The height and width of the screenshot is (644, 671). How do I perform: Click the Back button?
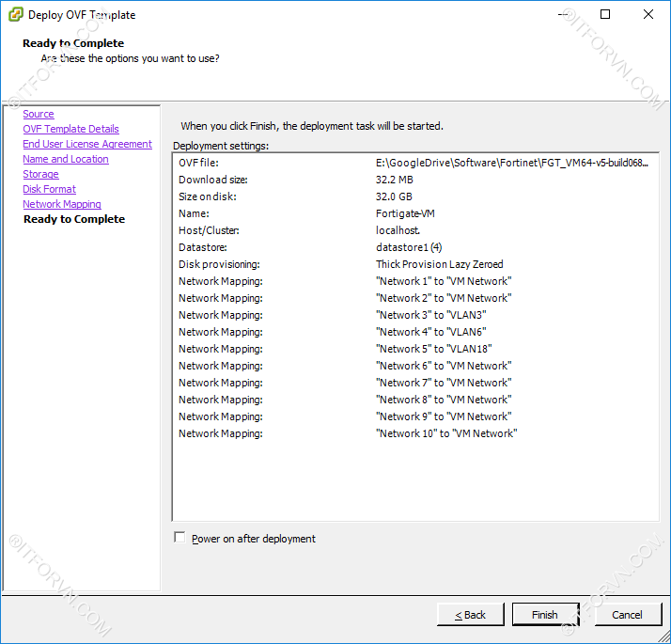point(470,615)
